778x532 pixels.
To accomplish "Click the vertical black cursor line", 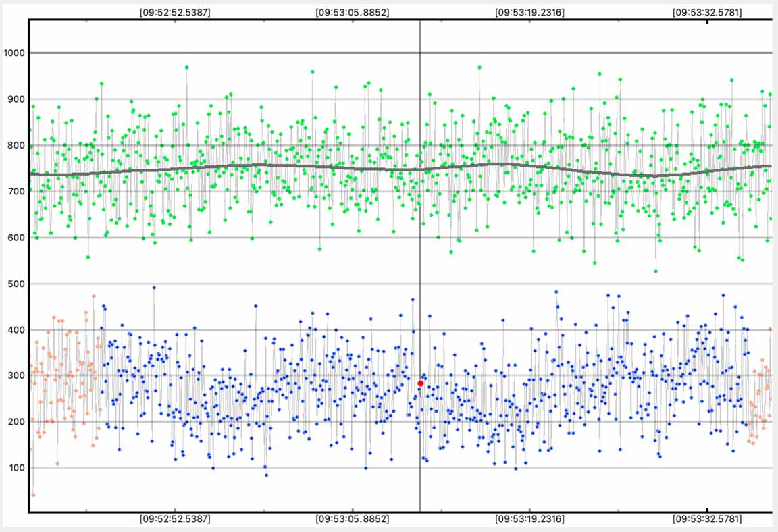I will pyautogui.click(x=420, y=270).
